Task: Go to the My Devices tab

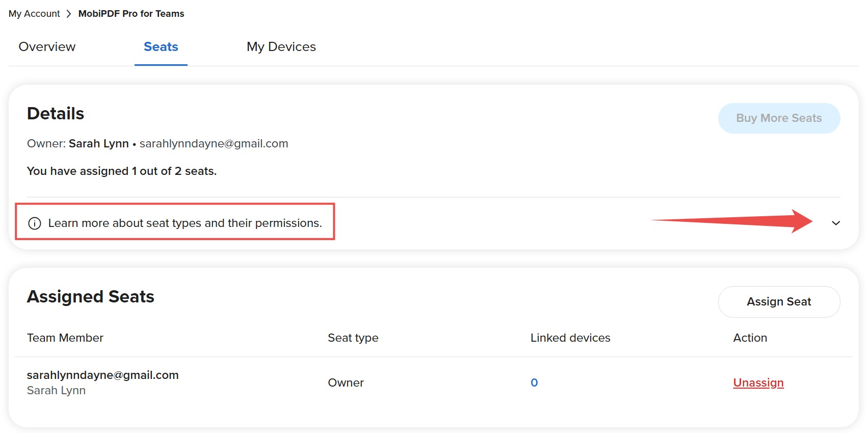Action: (x=281, y=47)
